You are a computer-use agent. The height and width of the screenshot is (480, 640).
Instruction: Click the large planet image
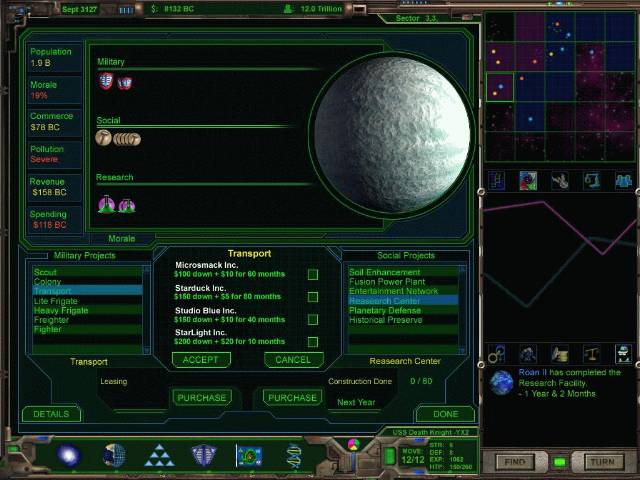(x=392, y=135)
